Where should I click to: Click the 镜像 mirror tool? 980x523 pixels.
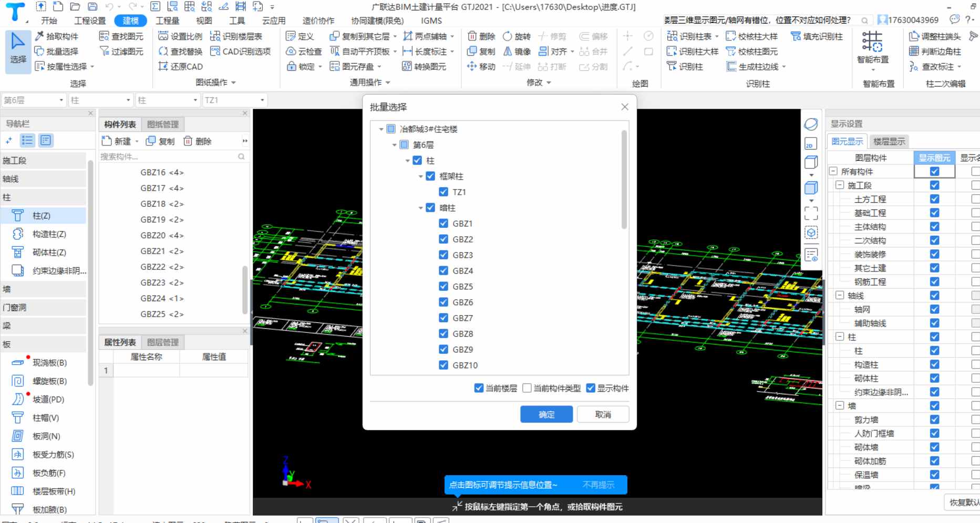click(x=517, y=51)
